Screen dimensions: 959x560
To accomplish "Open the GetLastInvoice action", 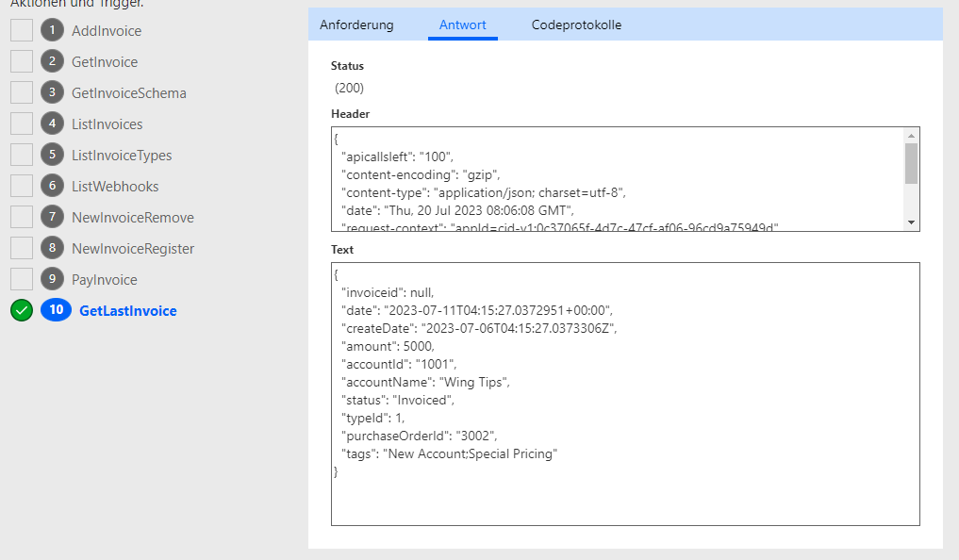I will [127, 311].
